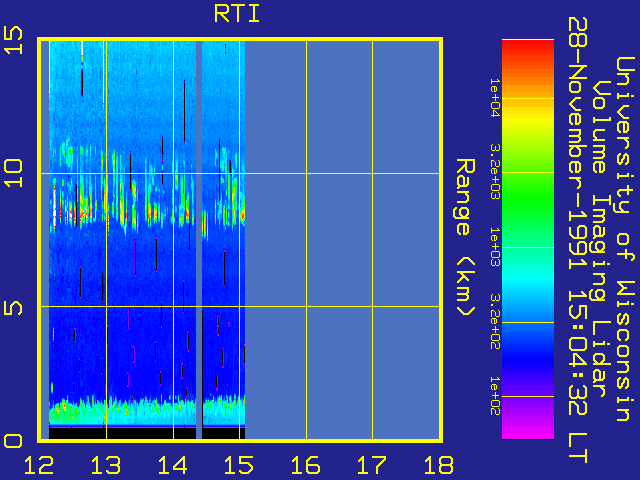Click the magenta bottom of the colorbar

click(528, 431)
